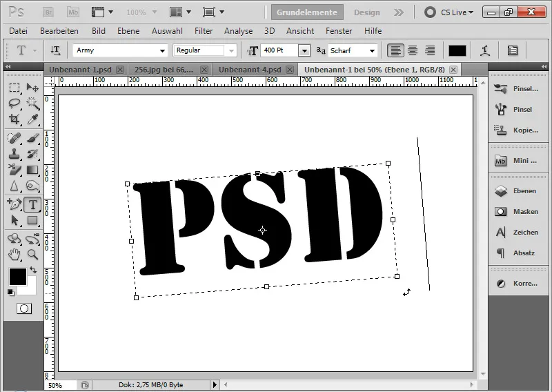This screenshot has width=552, height=392.
Task: Select the Path Selection tool
Action: coord(14,220)
